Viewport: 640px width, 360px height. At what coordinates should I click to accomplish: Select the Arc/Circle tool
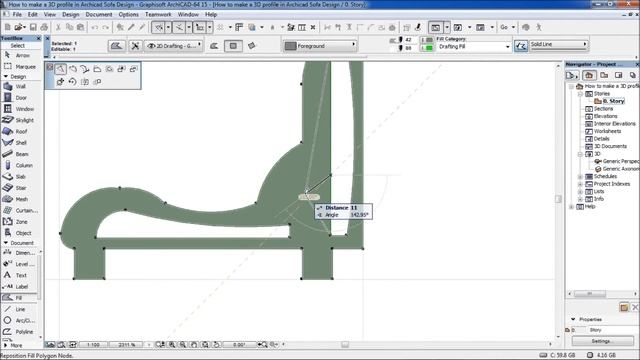[20, 320]
